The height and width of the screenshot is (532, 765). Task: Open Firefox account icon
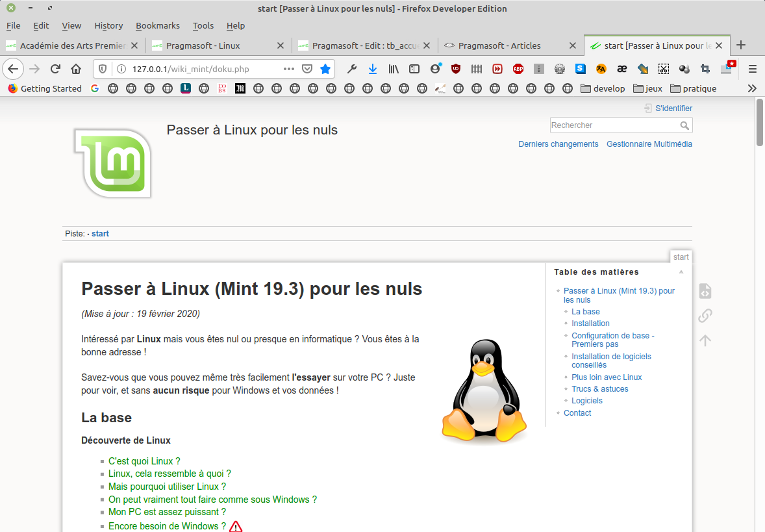pos(435,69)
